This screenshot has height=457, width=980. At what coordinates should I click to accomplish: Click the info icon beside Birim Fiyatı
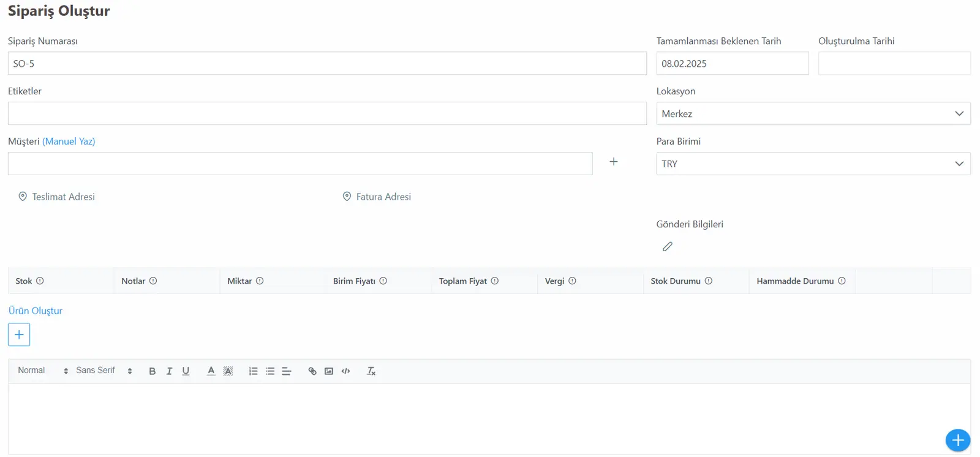383,281
